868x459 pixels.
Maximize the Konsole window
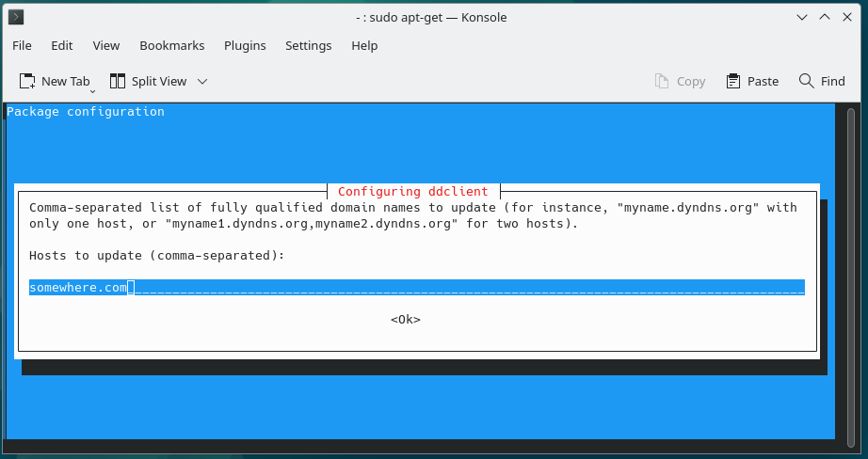(825, 17)
